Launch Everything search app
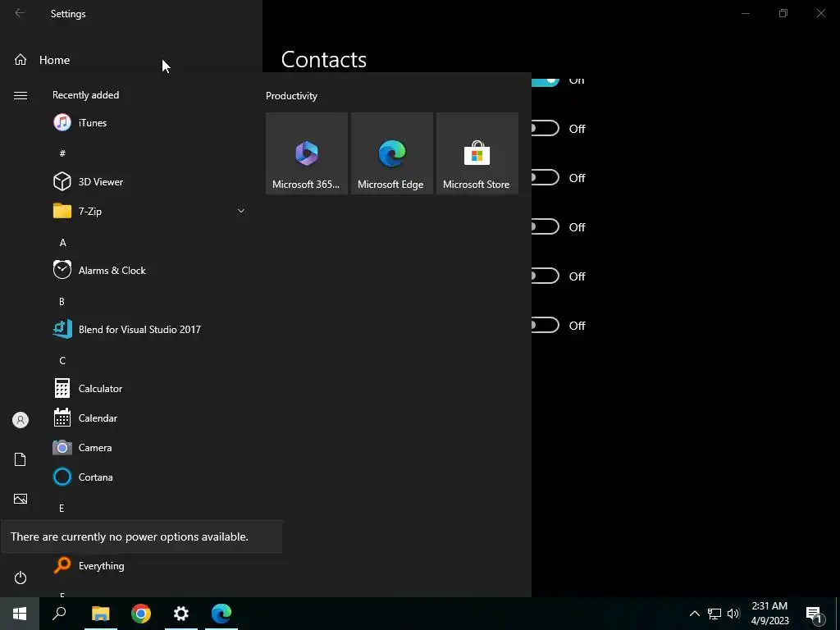 150,566
